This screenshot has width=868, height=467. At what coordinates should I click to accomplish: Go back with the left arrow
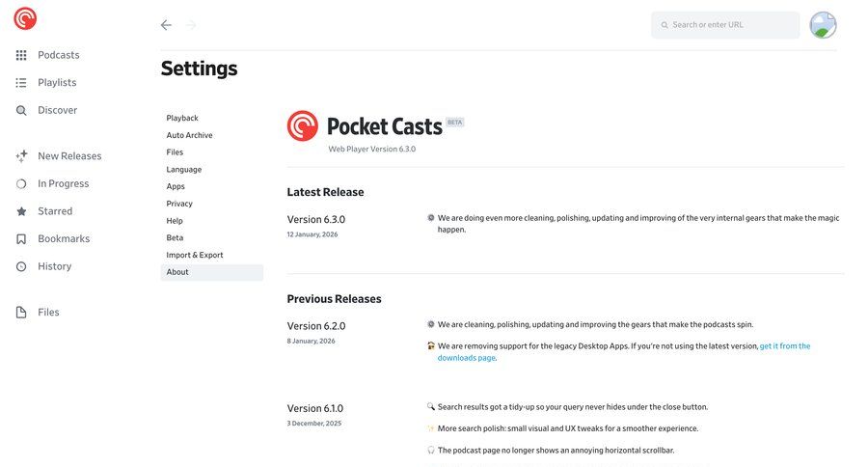166,25
